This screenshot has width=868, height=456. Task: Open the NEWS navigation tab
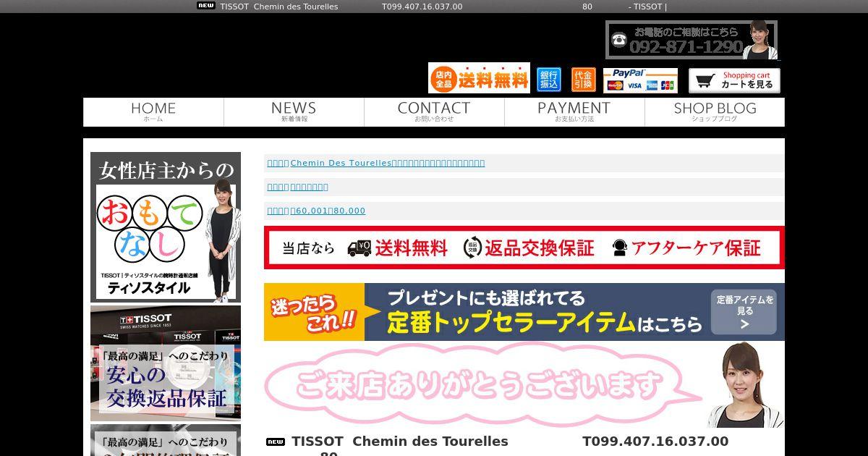point(294,112)
